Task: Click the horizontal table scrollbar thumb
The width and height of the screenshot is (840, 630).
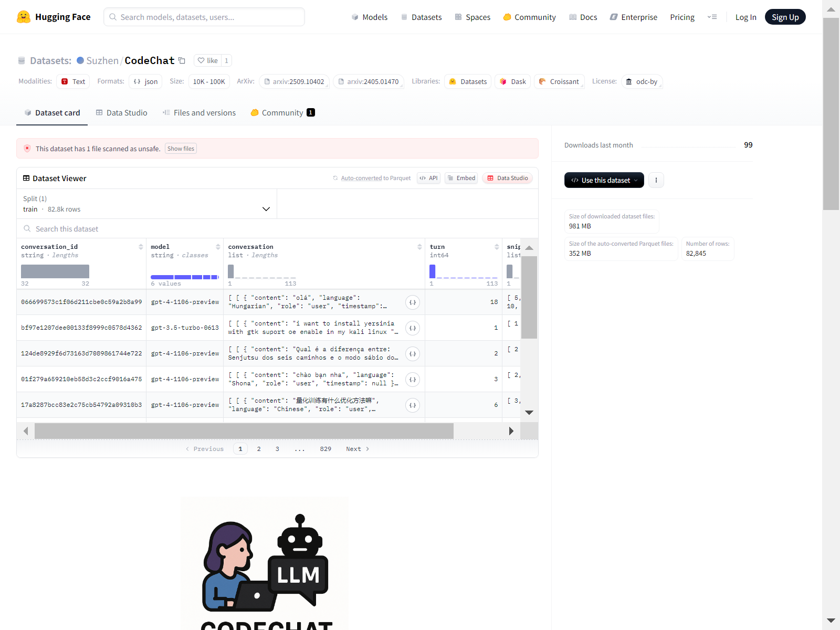Action: pyautogui.click(x=244, y=431)
